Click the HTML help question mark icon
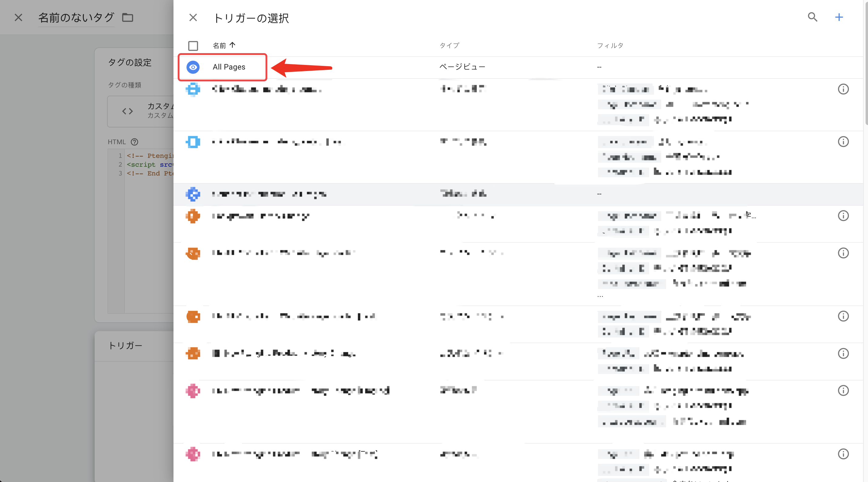Screen dimensions: 868x482 [x=134, y=142]
